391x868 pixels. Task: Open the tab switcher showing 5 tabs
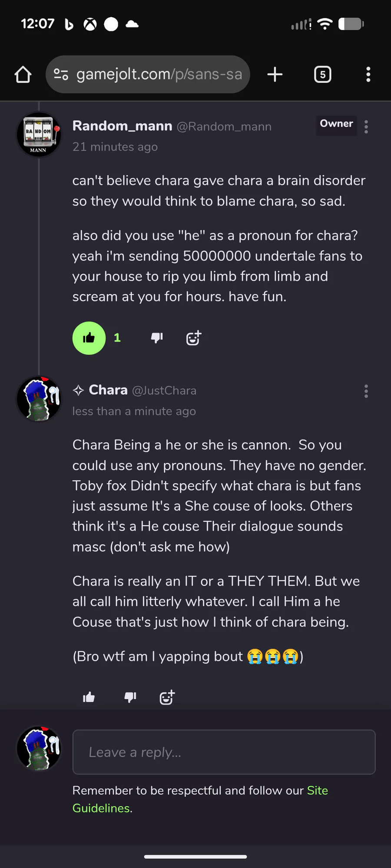tap(322, 75)
